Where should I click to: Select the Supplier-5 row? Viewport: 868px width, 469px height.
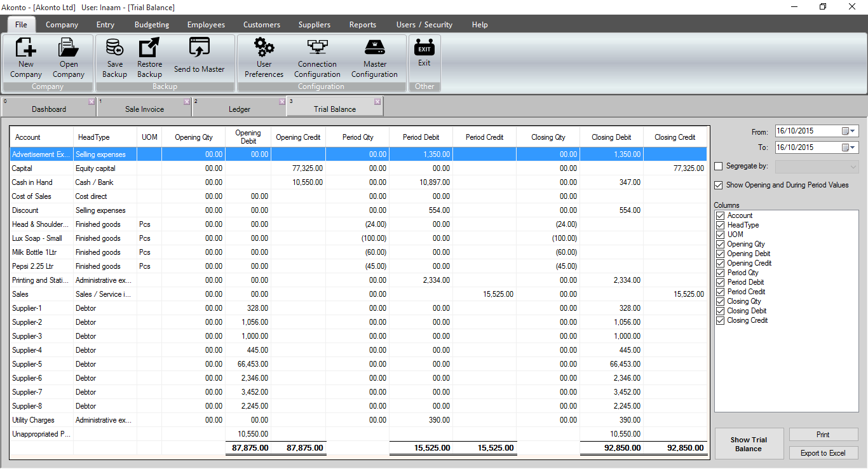click(358, 364)
